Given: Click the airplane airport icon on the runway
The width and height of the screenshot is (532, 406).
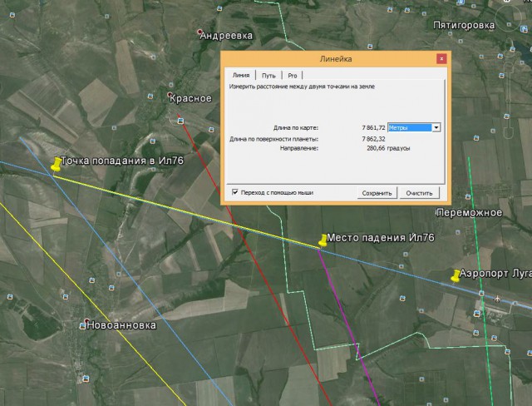Looking at the screenshot, I should (x=497, y=299).
